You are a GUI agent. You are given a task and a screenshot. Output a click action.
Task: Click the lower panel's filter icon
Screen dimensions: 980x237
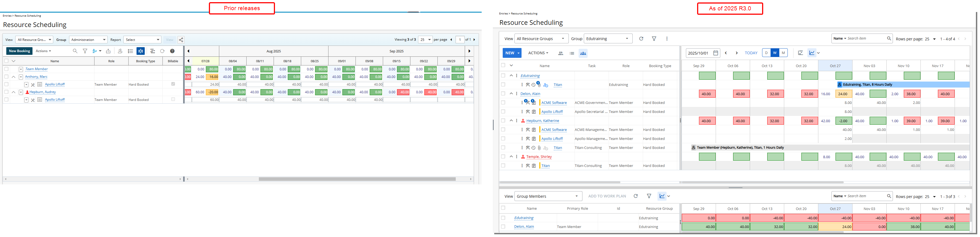[649, 196]
